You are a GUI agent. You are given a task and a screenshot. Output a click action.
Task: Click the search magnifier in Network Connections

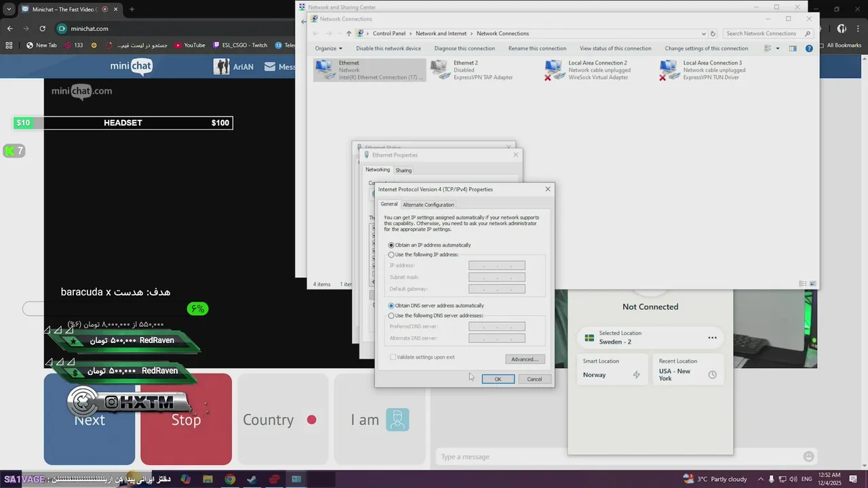808,33
